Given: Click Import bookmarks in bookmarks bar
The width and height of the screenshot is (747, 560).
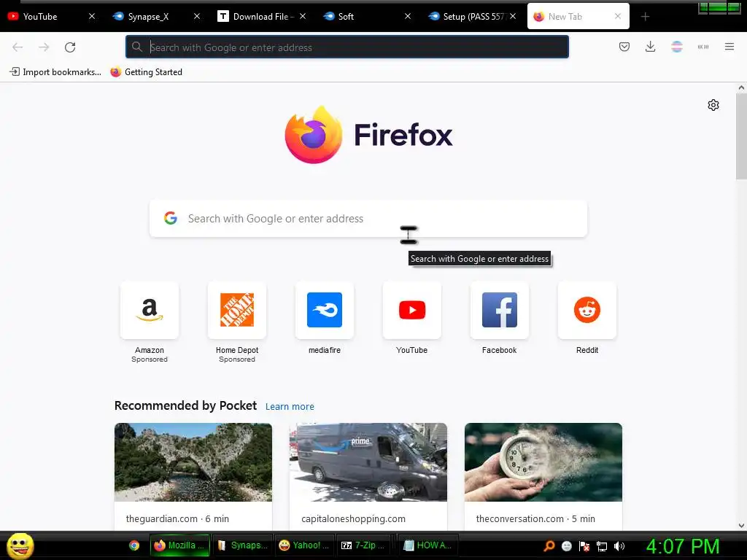Looking at the screenshot, I should [55, 72].
